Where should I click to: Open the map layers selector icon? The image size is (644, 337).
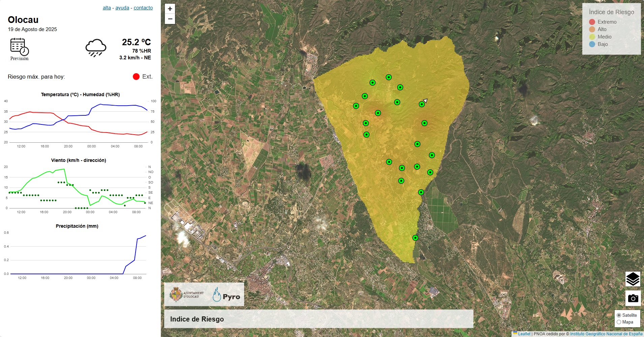click(x=633, y=279)
